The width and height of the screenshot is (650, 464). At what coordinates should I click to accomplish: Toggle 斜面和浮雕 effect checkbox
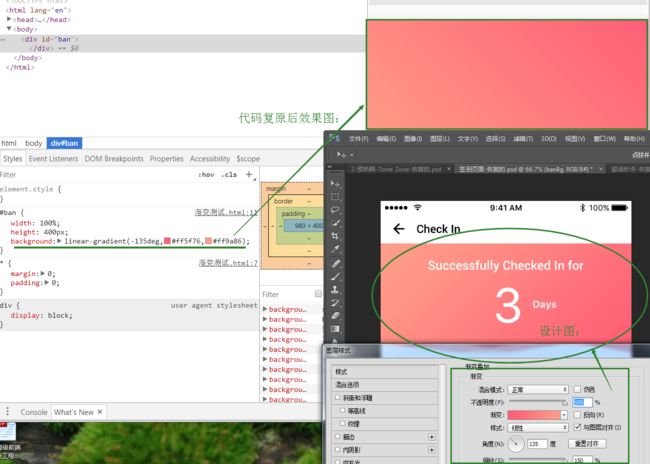click(337, 398)
